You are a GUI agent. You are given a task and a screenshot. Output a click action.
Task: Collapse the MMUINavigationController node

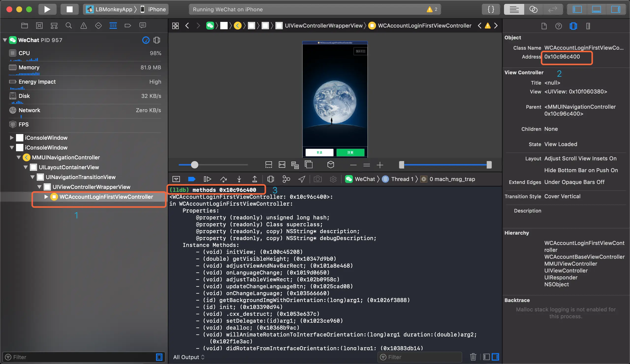click(18, 157)
